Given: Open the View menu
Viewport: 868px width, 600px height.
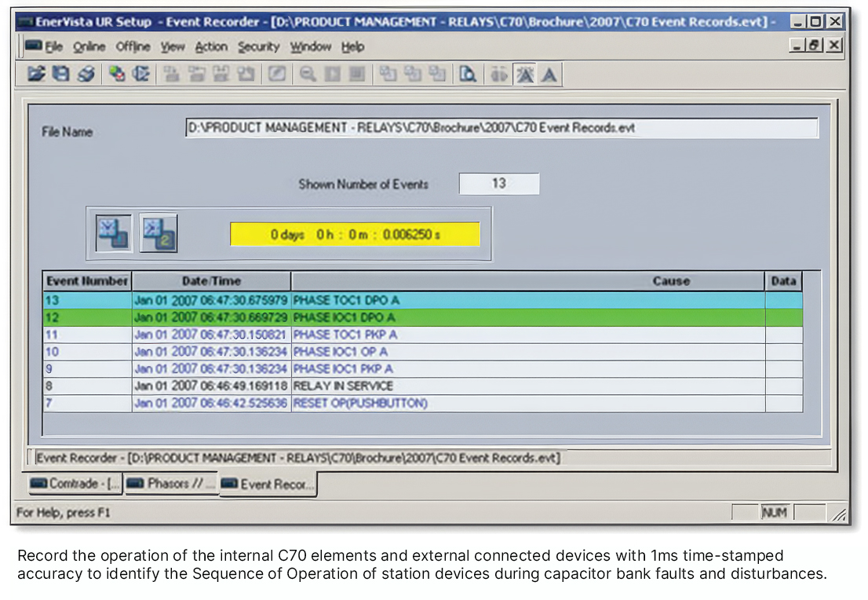Looking at the screenshot, I should tap(173, 47).
